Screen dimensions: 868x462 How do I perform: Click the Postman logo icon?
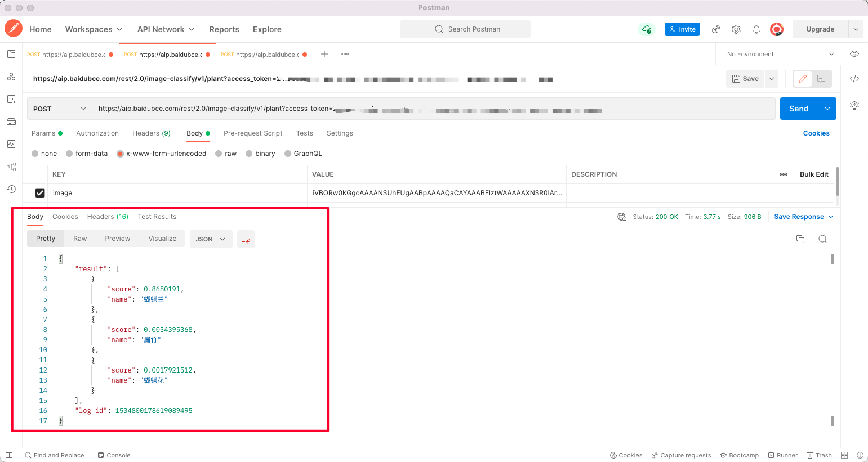(14, 28)
